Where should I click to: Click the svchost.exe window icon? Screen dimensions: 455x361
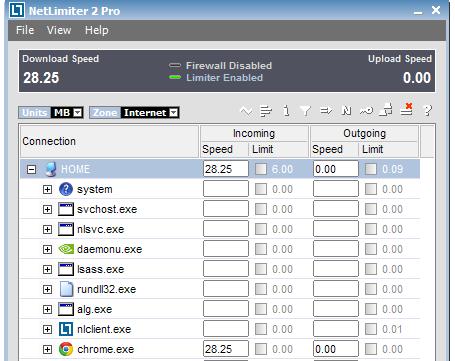[x=66, y=209]
